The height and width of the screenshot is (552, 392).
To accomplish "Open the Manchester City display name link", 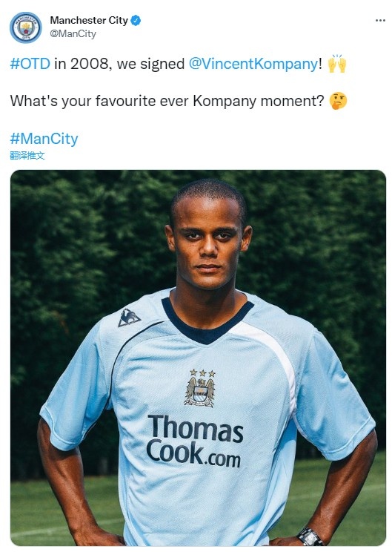I will (89, 21).
